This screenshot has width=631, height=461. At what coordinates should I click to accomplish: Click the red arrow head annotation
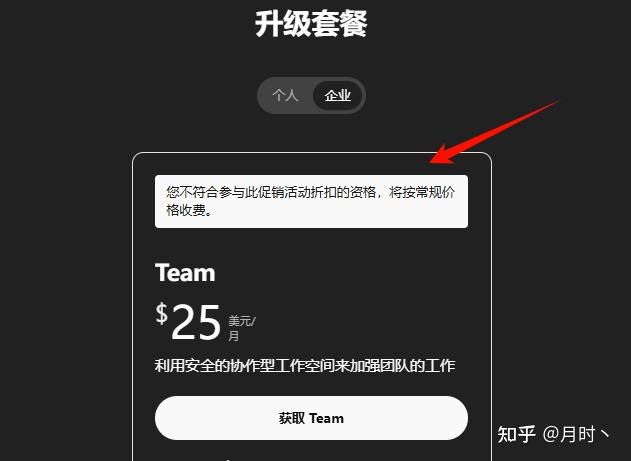[443, 155]
